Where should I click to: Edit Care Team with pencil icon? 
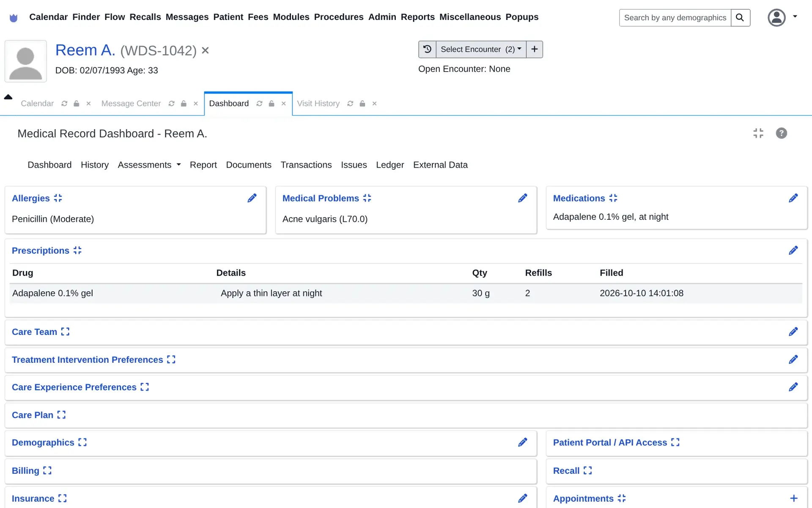[793, 332]
